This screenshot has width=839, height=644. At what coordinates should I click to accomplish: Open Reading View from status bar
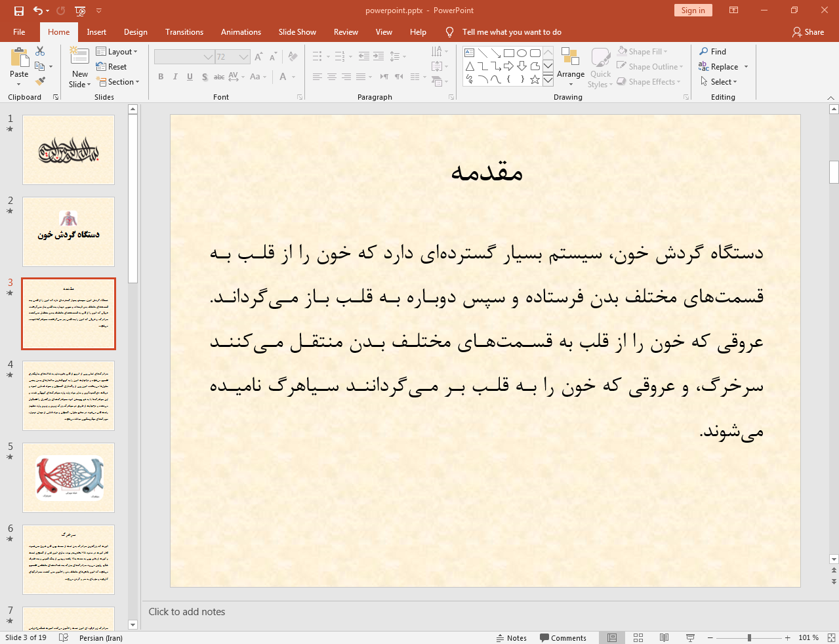[x=664, y=637]
